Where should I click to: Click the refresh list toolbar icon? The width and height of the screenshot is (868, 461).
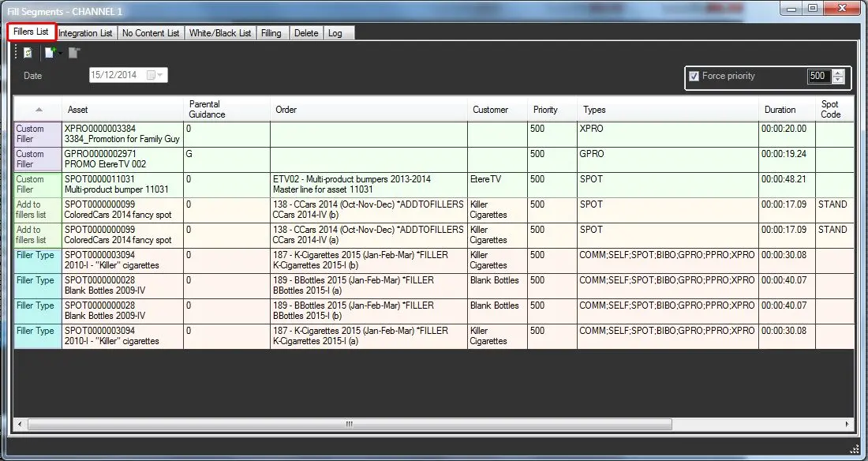tap(28, 53)
